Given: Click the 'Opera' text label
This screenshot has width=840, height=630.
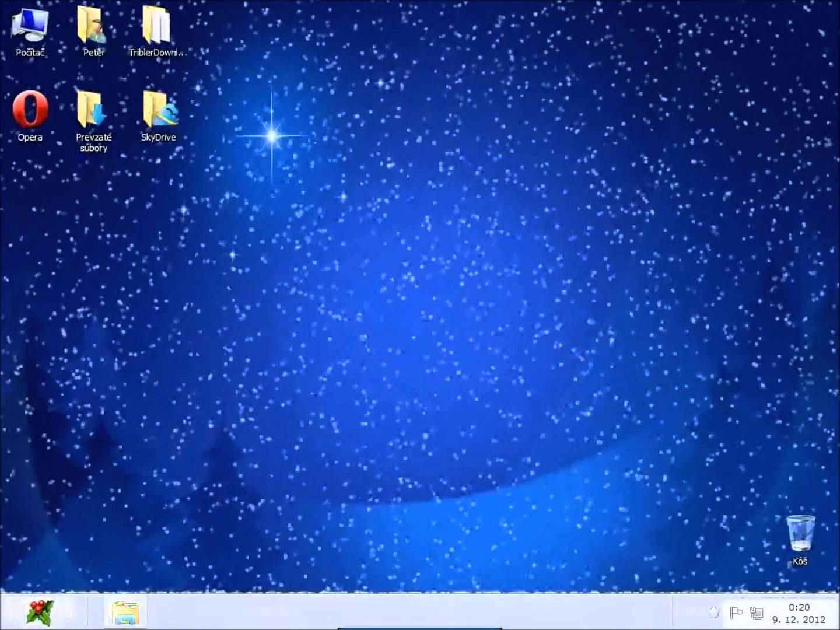Looking at the screenshot, I should (x=30, y=138).
